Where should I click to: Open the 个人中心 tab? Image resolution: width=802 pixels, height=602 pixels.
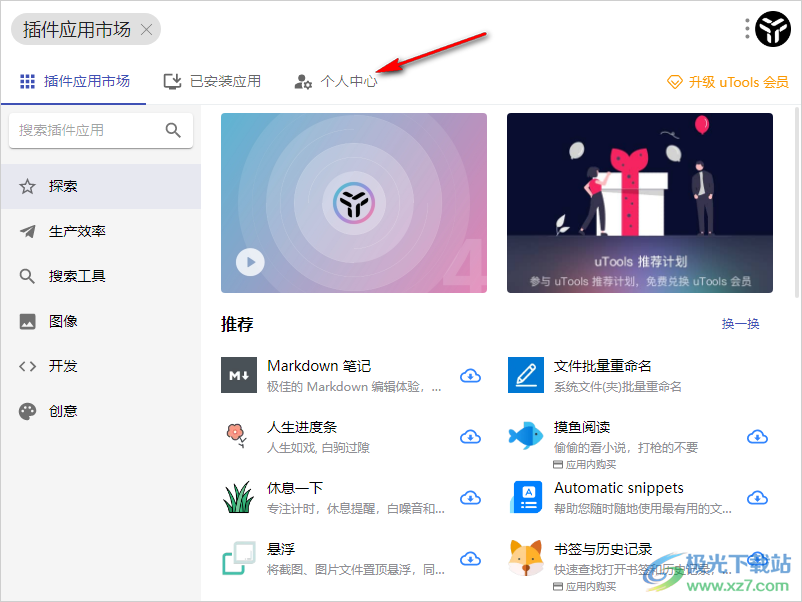pyautogui.click(x=336, y=81)
